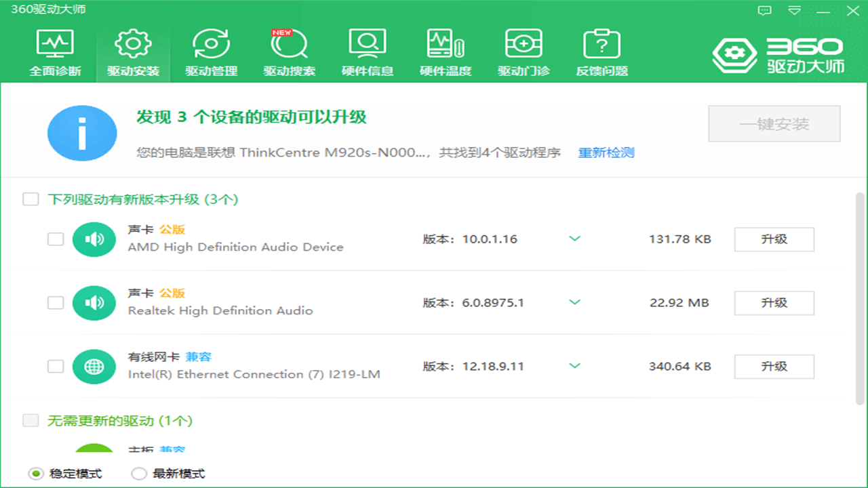
Task: Click the 340.64 KB size text
Action: [x=680, y=367]
